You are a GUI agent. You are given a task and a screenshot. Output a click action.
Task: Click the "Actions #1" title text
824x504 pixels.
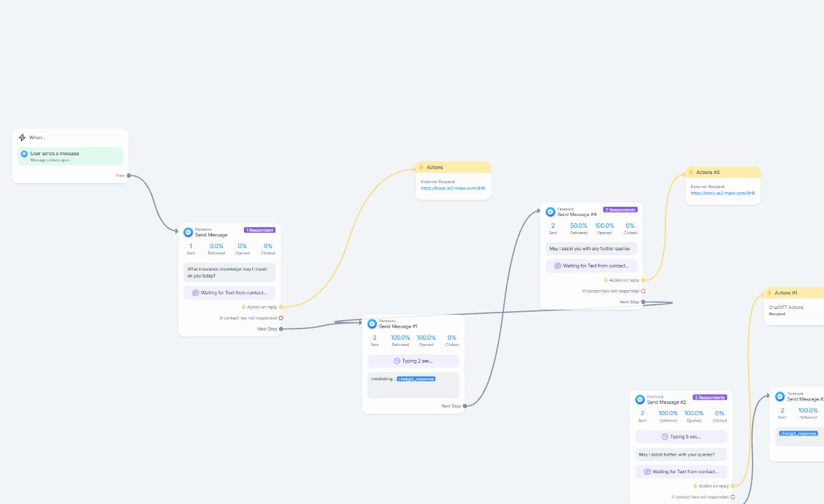pos(786,293)
